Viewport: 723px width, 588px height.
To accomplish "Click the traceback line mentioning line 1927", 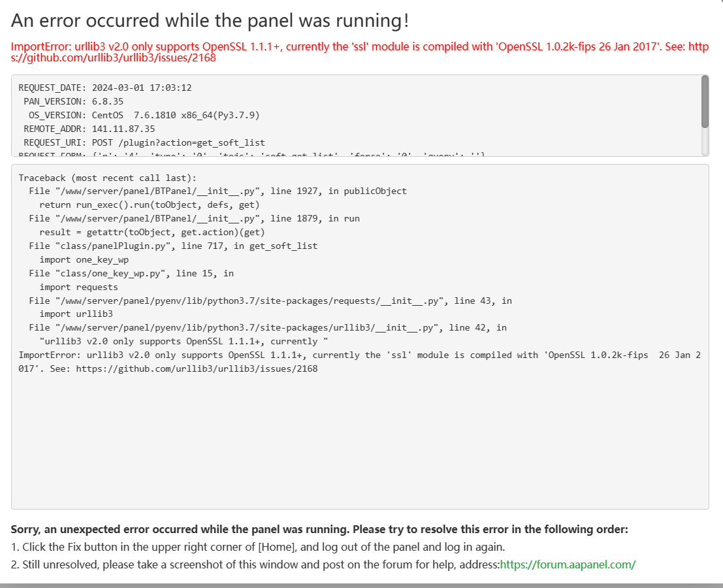I will coord(217,191).
